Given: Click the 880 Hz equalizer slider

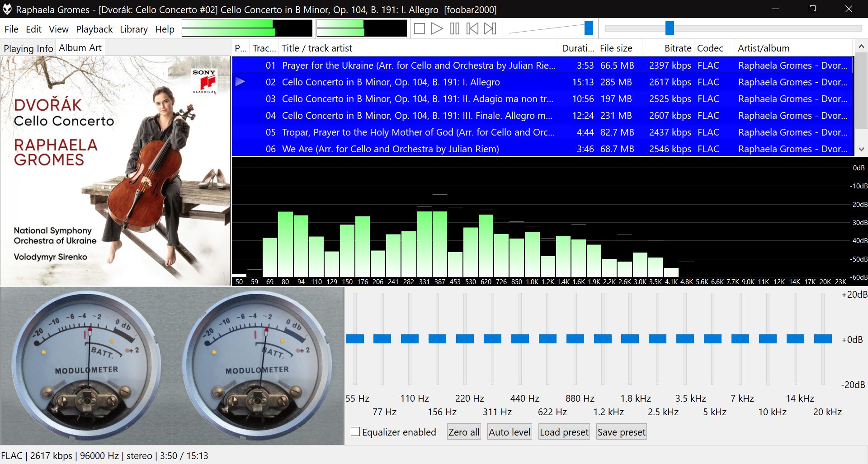Looking at the screenshot, I should pos(575,339).
